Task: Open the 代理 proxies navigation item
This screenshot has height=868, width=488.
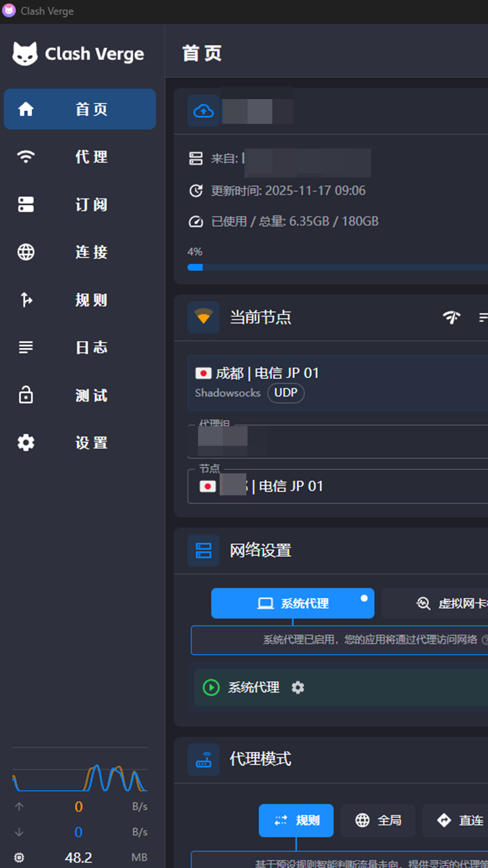Action: 80,157
